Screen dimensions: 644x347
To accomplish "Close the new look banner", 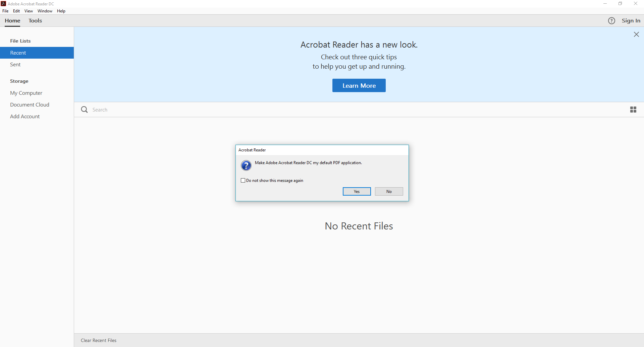I will point(636,34).
